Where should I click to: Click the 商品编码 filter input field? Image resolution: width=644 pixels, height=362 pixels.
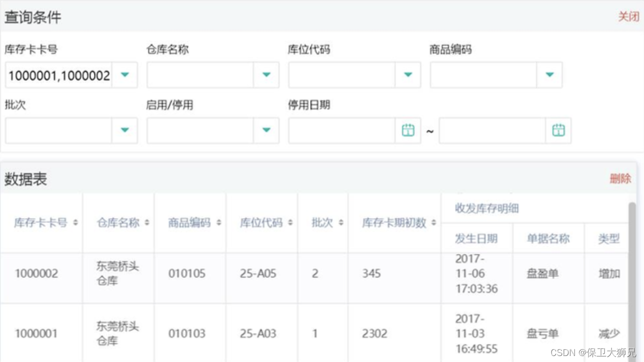(483, 75)
